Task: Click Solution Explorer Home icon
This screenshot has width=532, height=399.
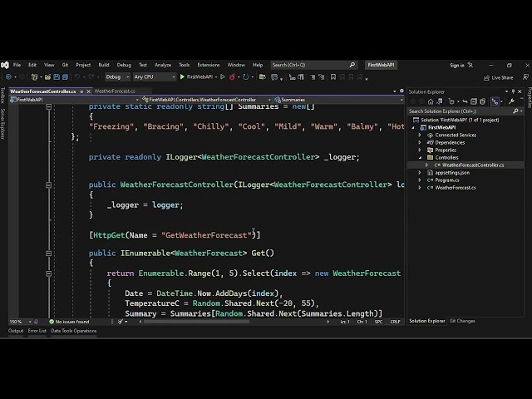Action: pos(431,101)
